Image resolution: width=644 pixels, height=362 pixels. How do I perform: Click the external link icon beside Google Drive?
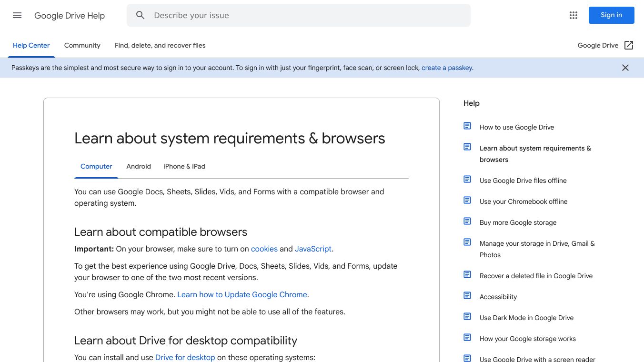pyautogui.click(x=629, y=45)
